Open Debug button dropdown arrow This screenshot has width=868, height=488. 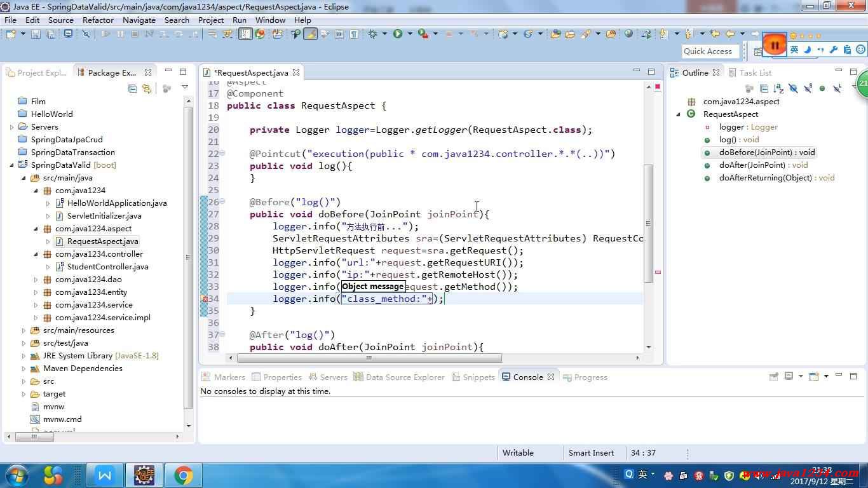(x=384, y=34)
